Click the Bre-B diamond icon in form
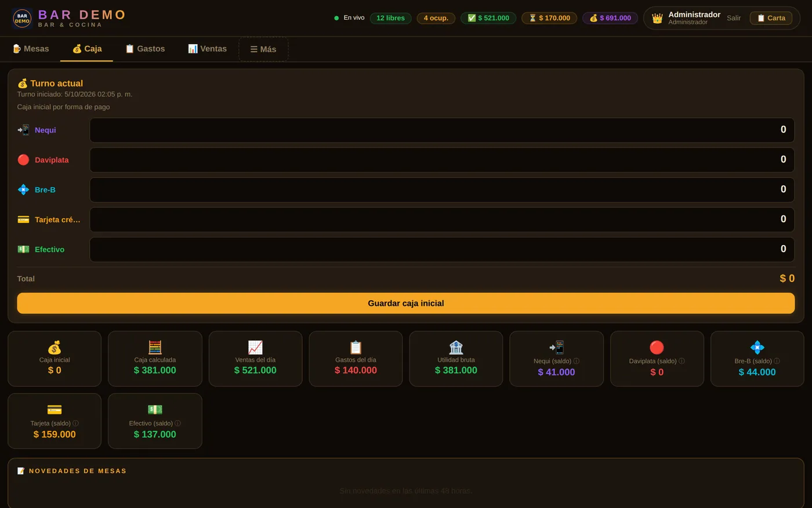This screenshot has width=812, height=508. 23,190
